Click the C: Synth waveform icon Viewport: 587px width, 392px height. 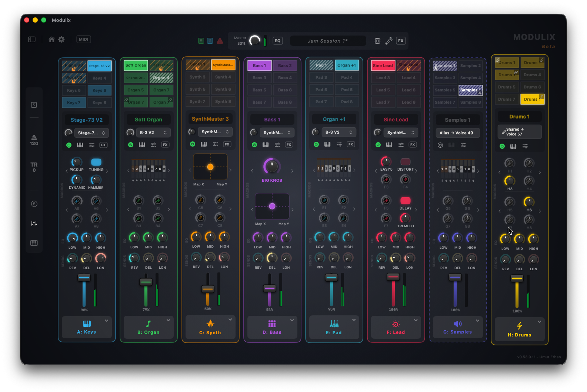[210, 324]
